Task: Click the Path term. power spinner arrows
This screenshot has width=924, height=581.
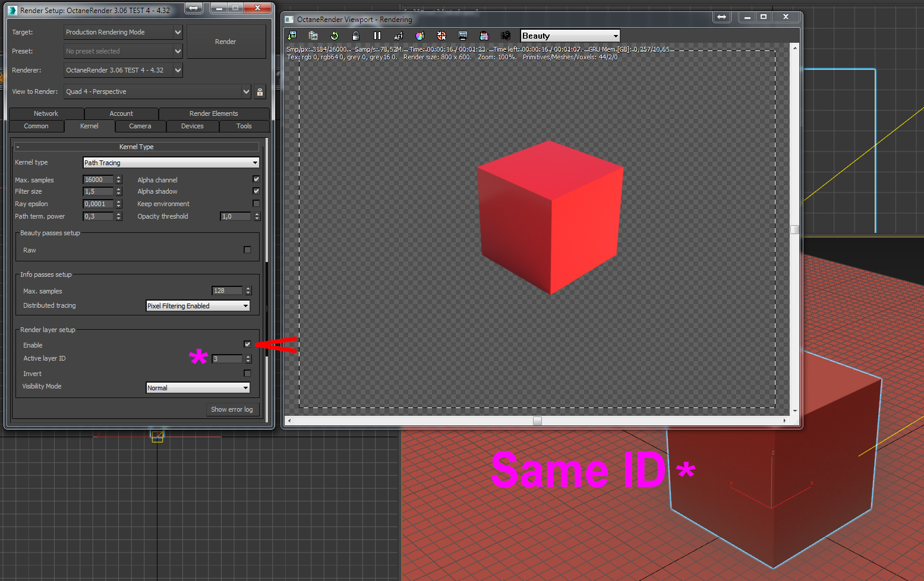Action: tap(119, 216)
